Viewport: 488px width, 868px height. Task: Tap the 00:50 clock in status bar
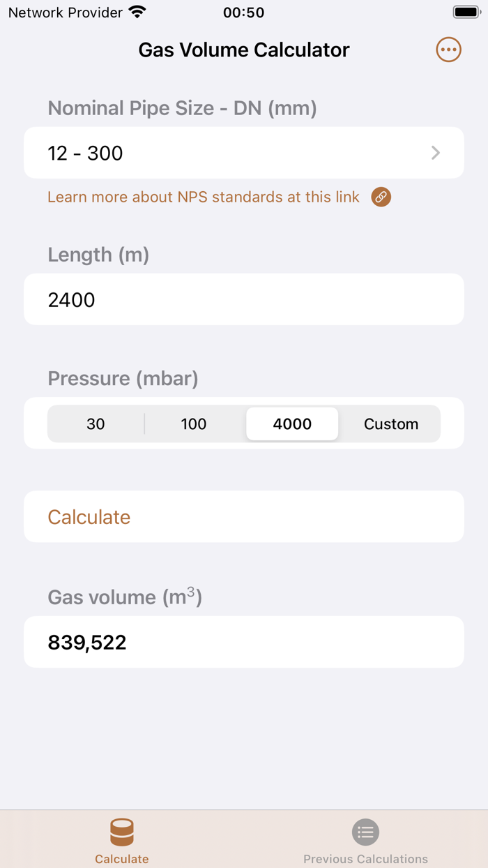point(243,12)
